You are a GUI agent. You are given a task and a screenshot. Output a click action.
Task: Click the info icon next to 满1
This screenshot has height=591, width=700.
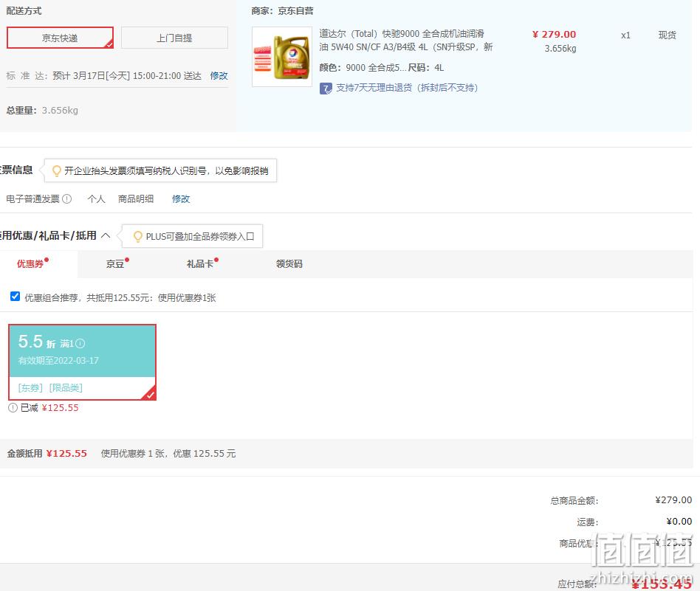[x=80, y=343]
